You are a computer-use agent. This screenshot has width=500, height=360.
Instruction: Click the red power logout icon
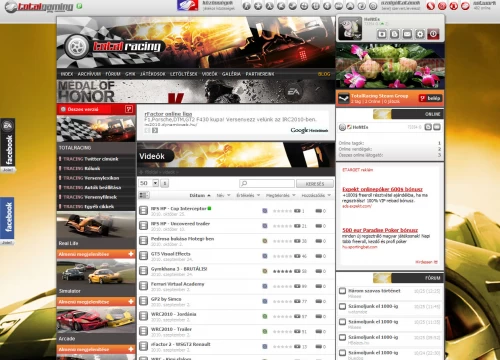click(433, 34)
